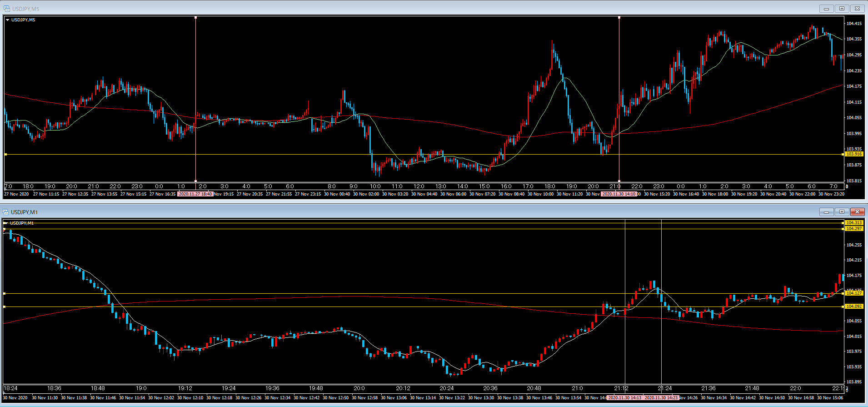
Task: Click the 2020.11.30 14:23 date label in M1 chart
Action: point(661,398)
